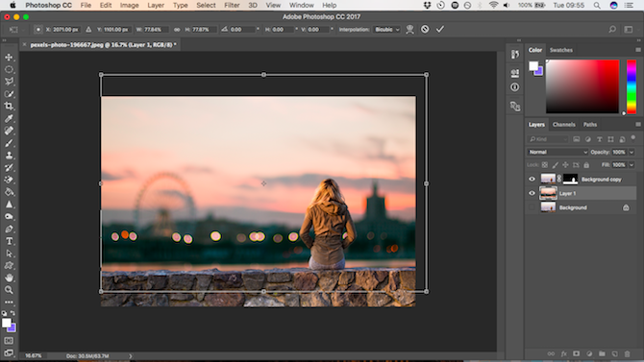The width and height of the screenshot is (644, 362).
Task: Select the Type tool
Action: (9, 241)
